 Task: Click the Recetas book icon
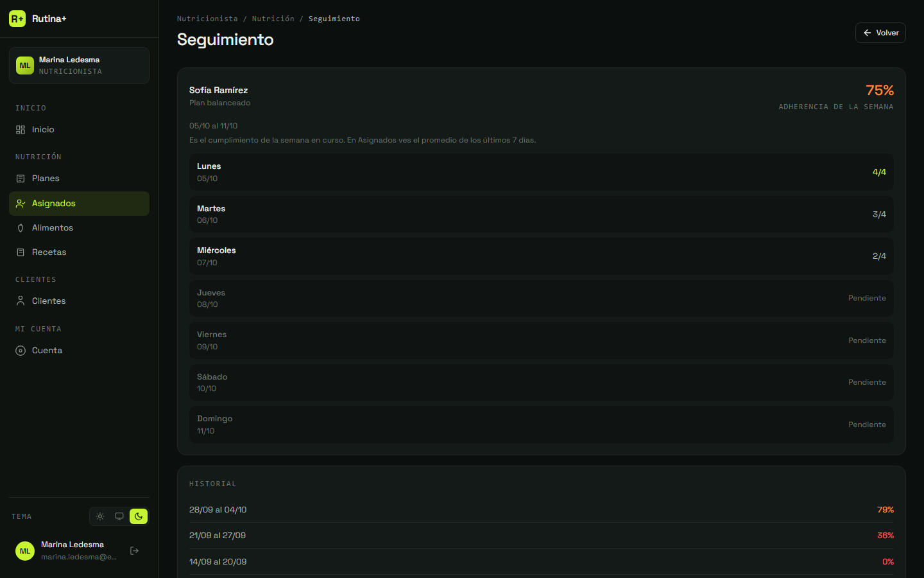[21, 252]
